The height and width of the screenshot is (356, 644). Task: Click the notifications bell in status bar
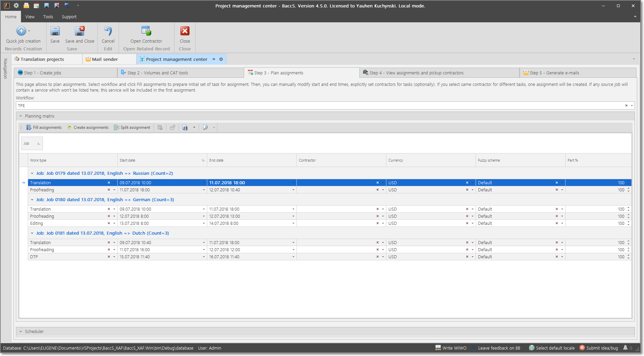pyautogui.click(x=625, y=348)
